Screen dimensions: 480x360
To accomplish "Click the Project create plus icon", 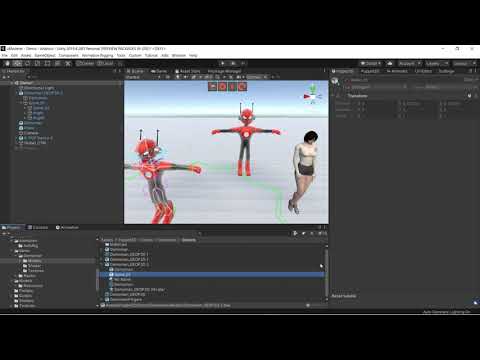I will click(x=4, y=233).
